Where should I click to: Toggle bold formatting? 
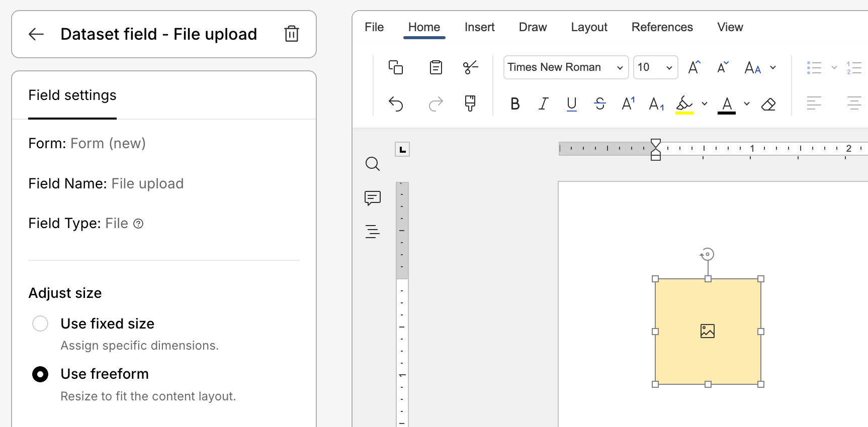point(515,104)
